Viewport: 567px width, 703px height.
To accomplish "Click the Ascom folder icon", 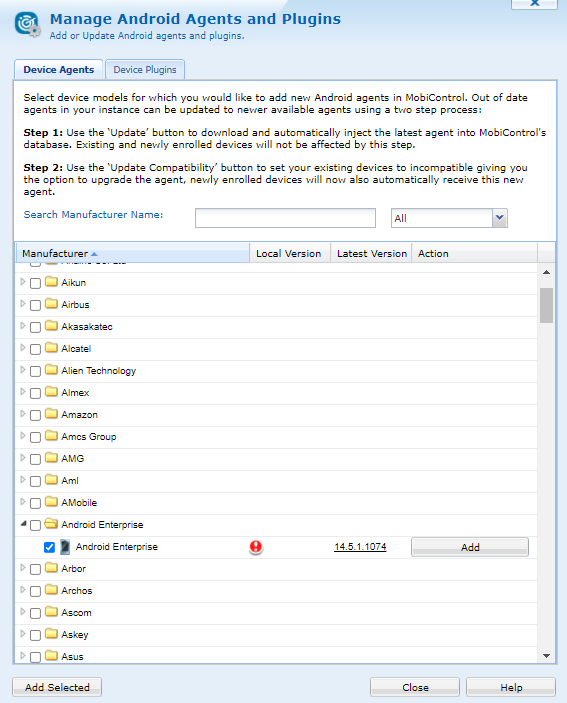I will tap(52, 612).
